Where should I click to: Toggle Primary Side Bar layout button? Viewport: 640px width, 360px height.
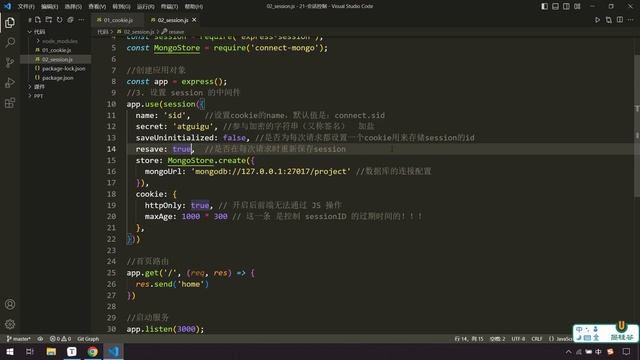pyautogui.click(x=544, y=6)
